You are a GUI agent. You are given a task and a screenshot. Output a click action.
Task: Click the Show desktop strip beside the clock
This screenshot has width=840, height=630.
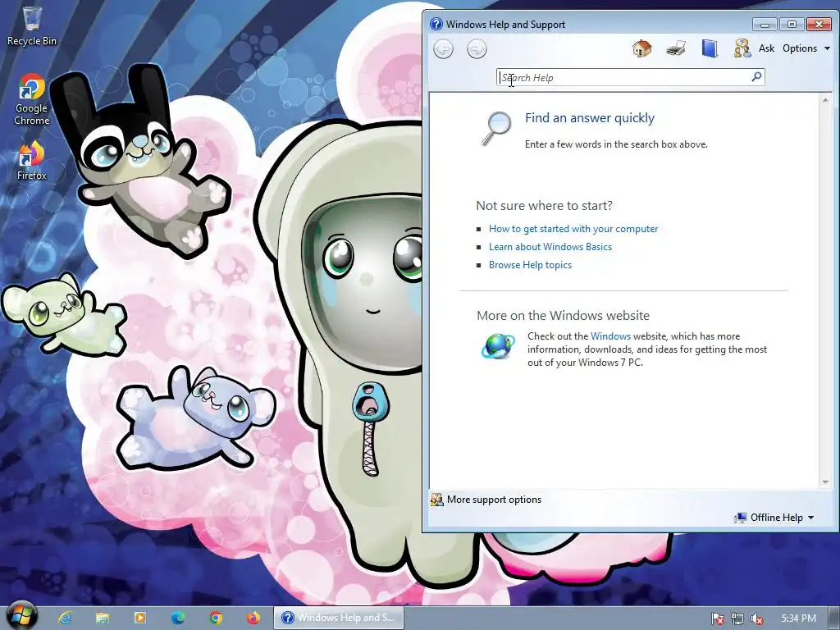pos(833,619)
